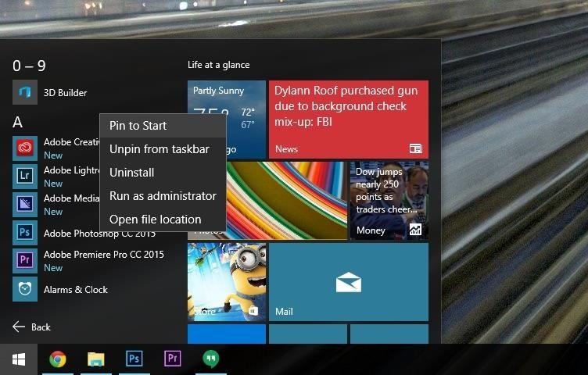This screenshot has height=375, width=588.
Task: Click the Store bag icon on tile
Action: (x=253, y=311)
